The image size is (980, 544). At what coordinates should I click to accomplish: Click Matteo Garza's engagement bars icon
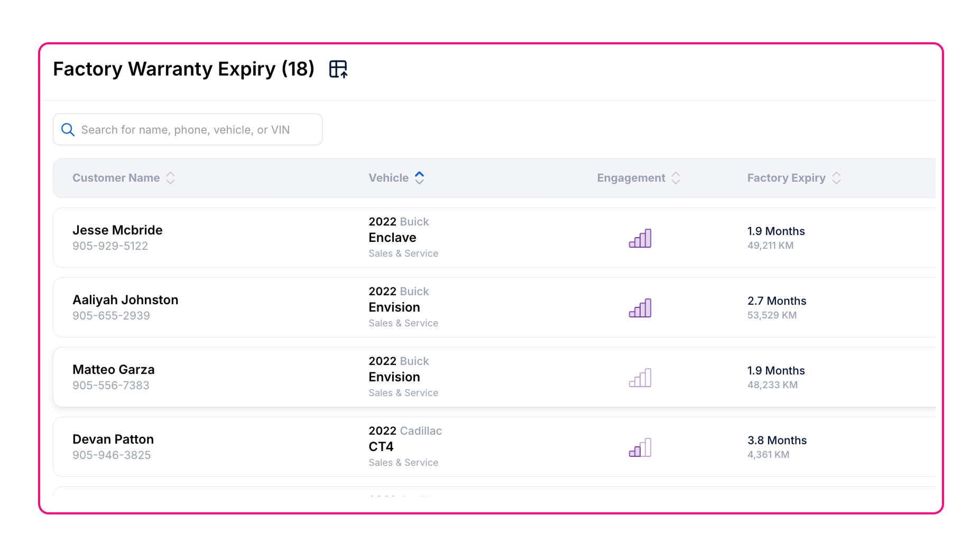[640, 378]
